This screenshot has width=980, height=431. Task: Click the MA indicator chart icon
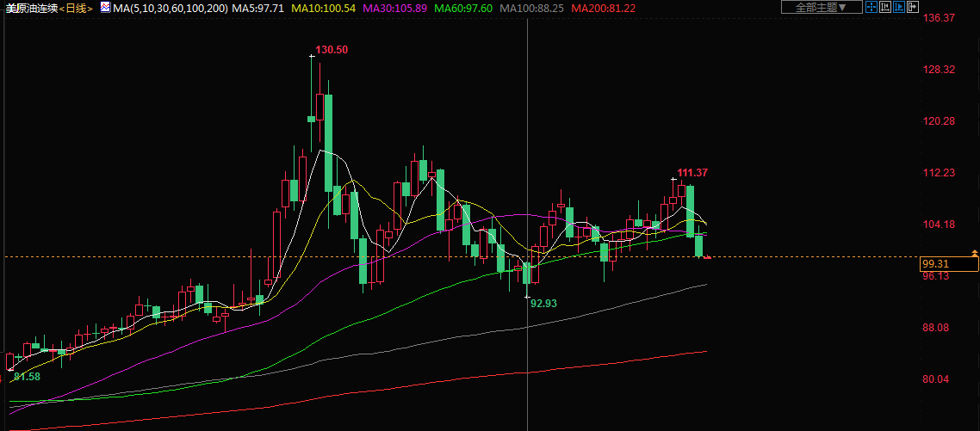pyautogui.click(x=105, y=8)
